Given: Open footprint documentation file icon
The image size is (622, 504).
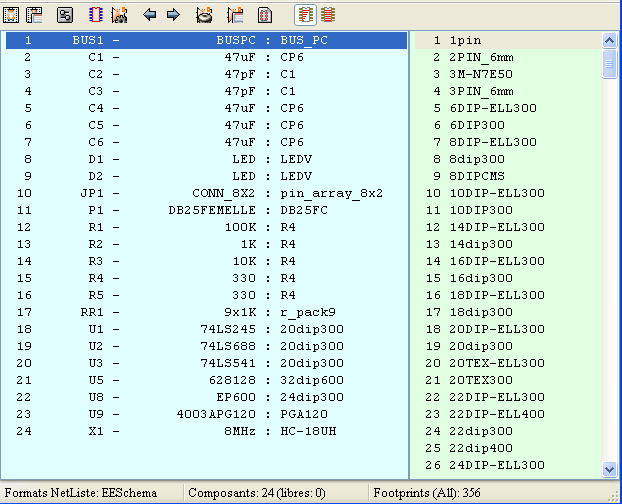Looking at the screenshot, I should point(265,15).
